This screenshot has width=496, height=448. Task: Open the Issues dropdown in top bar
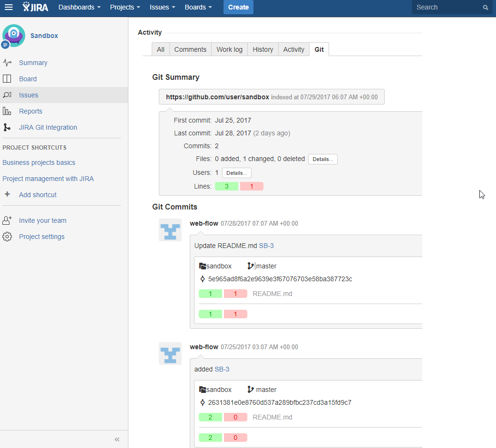pos(162,7)
